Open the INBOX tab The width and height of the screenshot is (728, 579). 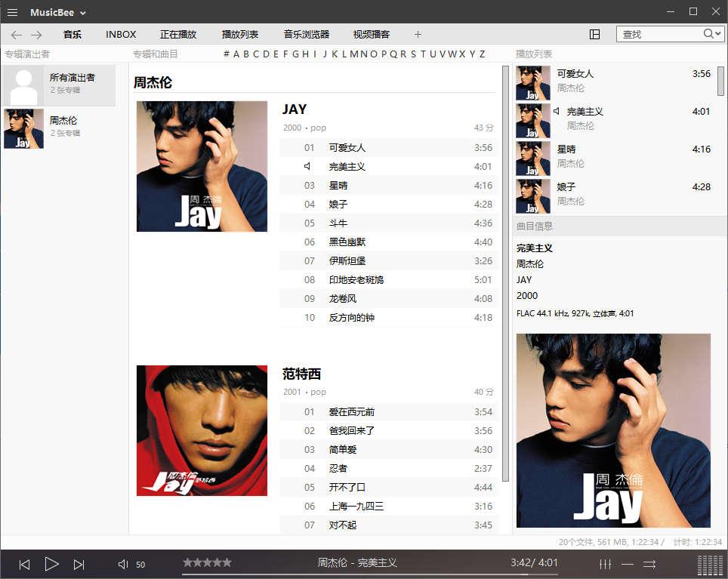(121, 34)
